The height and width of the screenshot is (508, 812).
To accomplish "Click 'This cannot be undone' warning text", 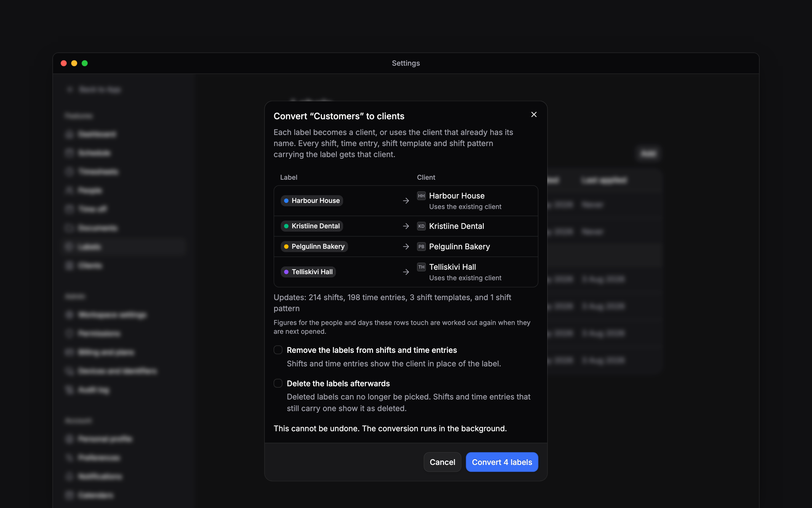I will click(x=390, y=428).
